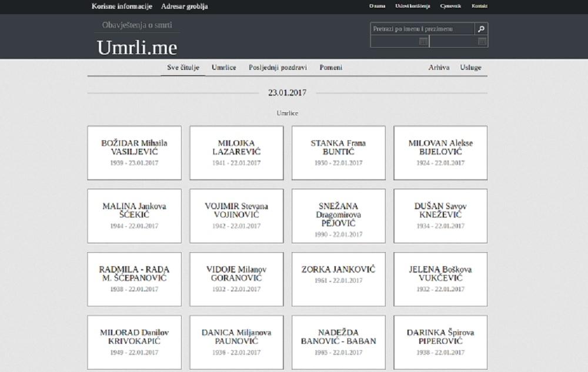
Task: Click the search magnifier icon
Action: (481, 29)
